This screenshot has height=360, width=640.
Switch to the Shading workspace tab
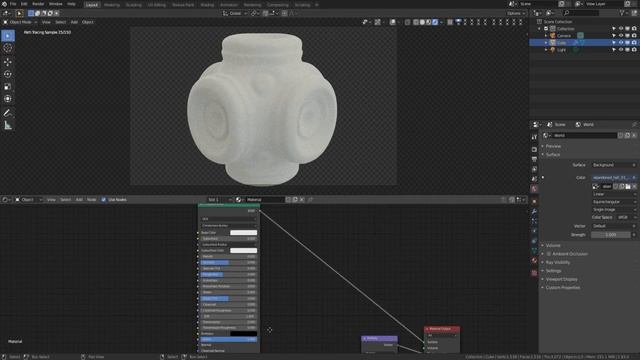pos(207,5)
